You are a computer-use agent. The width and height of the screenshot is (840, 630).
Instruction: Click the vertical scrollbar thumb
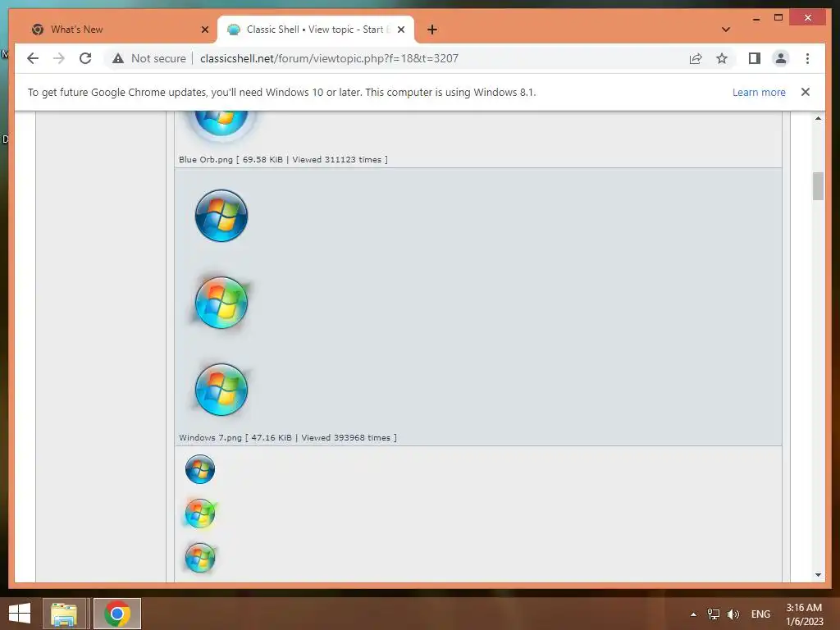818,186
